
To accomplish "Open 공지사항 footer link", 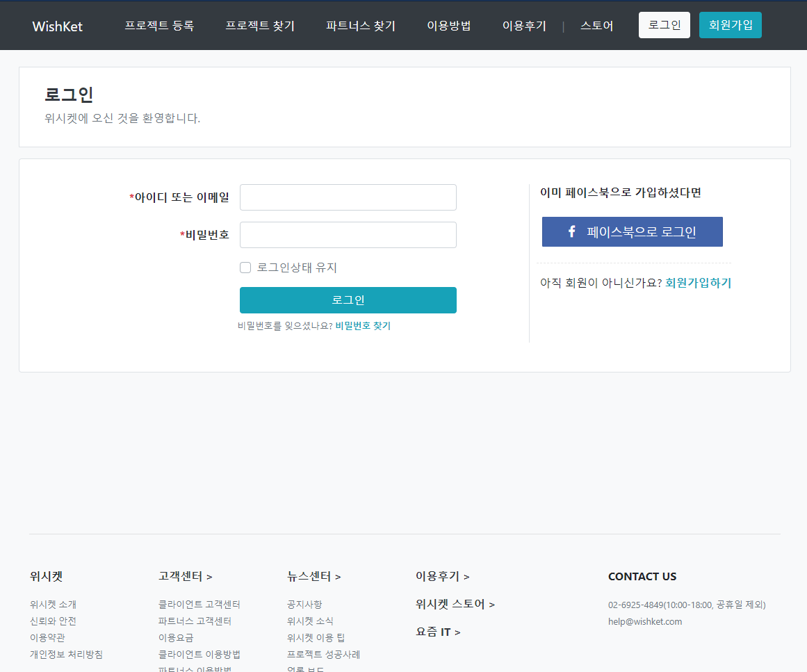I will 304,605.
